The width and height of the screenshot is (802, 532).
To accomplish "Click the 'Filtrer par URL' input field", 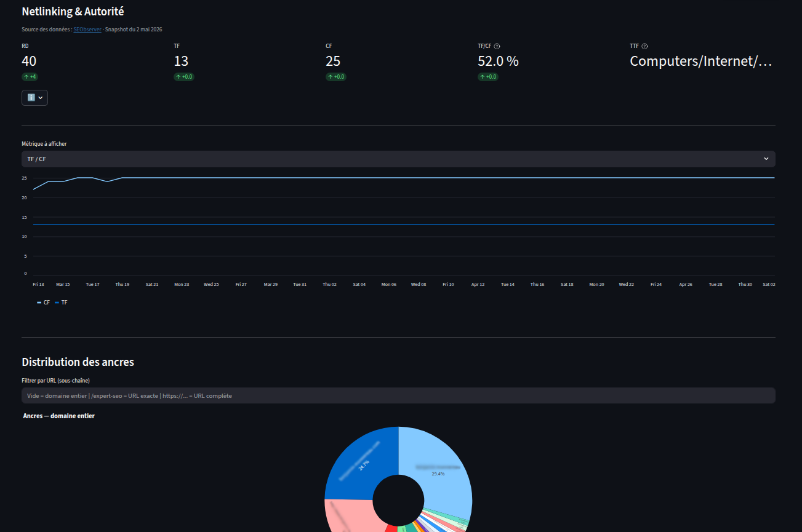I will click(398, 395).
